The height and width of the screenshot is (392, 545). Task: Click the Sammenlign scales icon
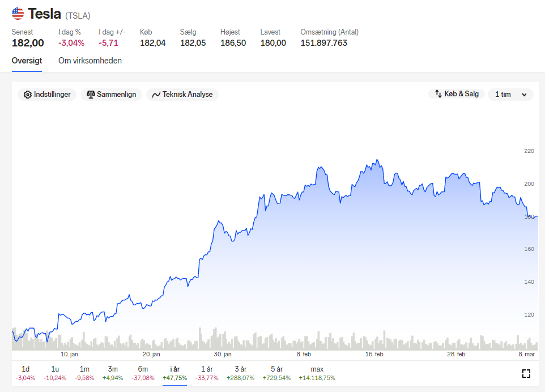(x=91, y=95)
